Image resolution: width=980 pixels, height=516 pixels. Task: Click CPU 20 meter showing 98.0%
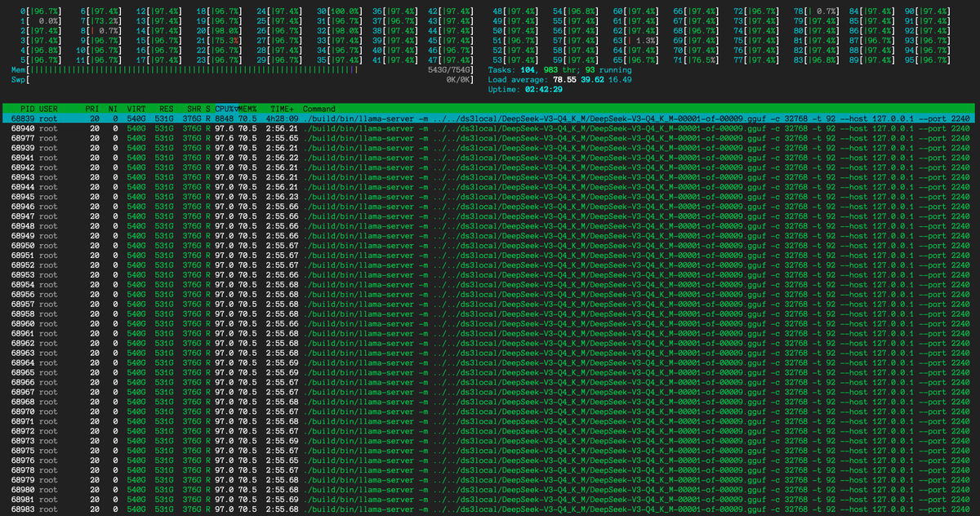(218, 31)
